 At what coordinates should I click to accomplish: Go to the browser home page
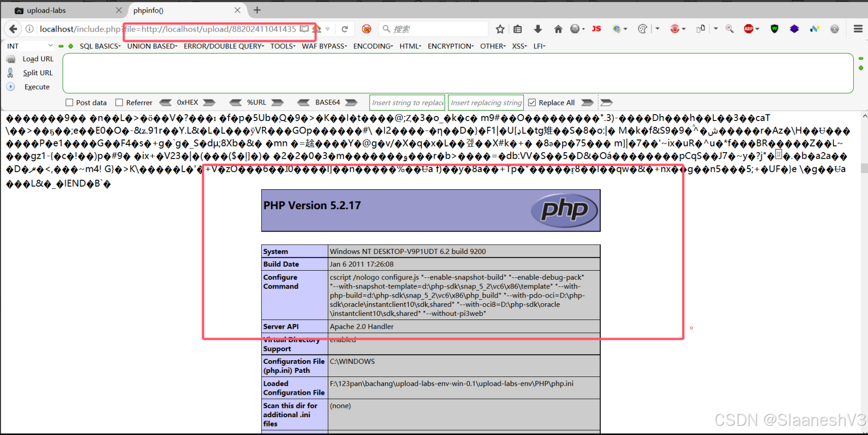pyautogui.click(x=558, y=29)
